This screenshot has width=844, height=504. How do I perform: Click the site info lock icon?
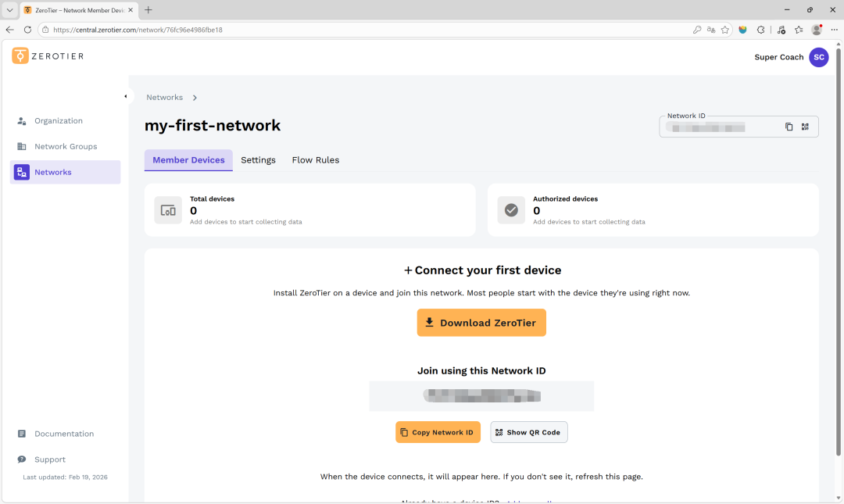coord(46,30)
